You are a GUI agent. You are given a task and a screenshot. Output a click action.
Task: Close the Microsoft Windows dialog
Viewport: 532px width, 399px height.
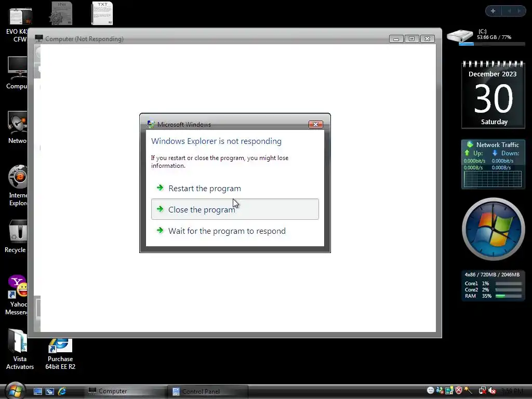click(x=315, y=125)
